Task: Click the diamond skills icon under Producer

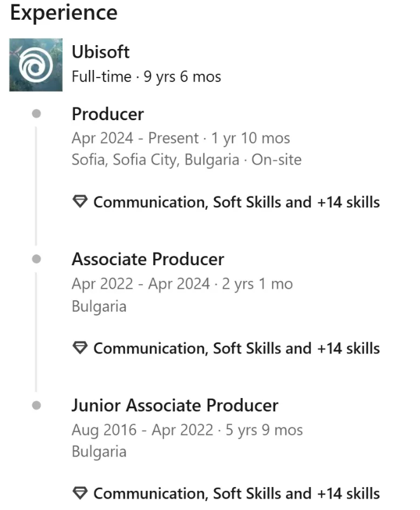Action: point(79,202)
